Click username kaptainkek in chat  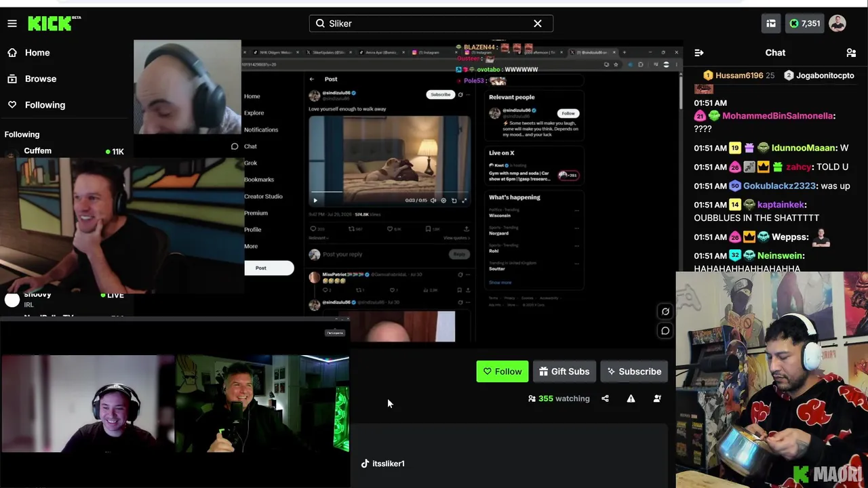pos(781,205)
